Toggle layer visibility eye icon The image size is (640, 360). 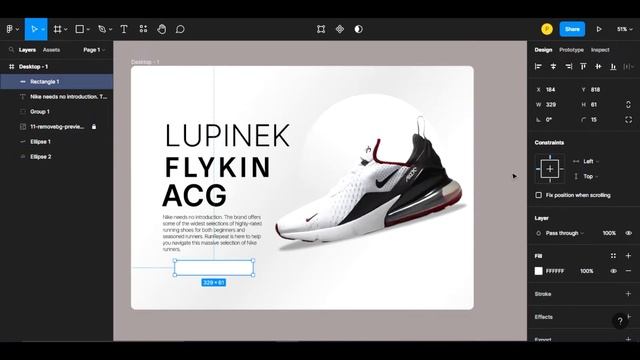pyautogui.click(x=629, y=233)
